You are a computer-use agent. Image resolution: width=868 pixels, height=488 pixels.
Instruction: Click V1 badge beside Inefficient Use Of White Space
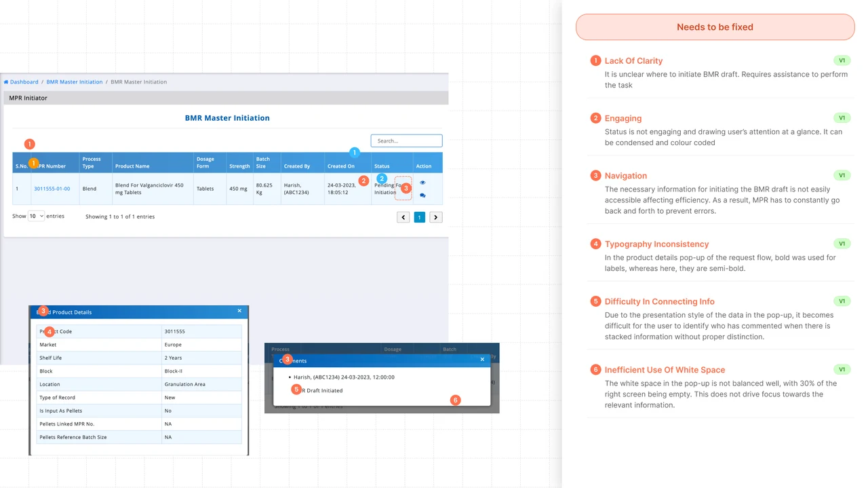(842, 370)
